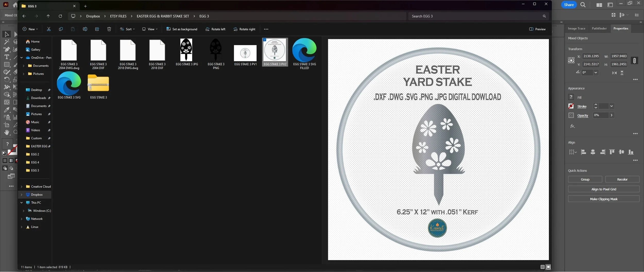Toggle large thumbnails view icon in status bar
Image resolution: width=644 pixels, height=272 pixels.
coord(548,267)
